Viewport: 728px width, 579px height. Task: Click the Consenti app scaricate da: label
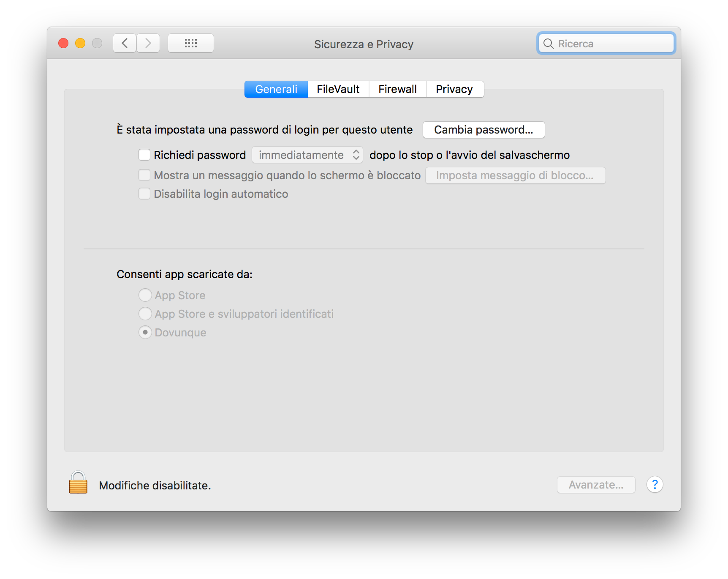185,274
